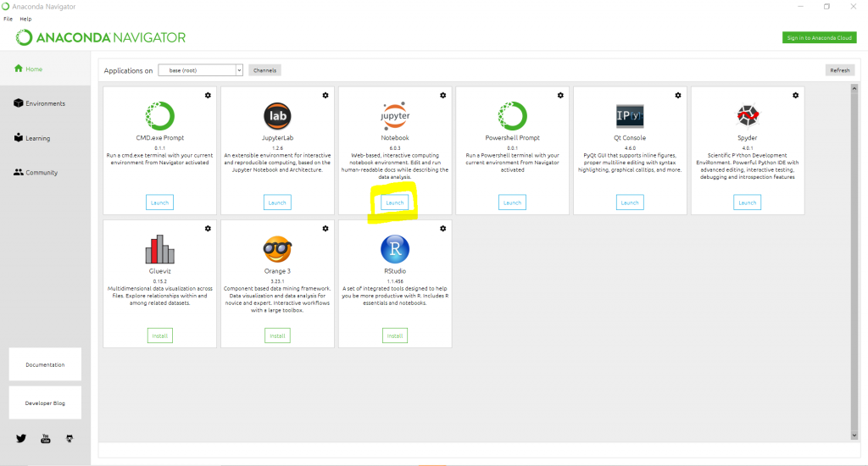The height and width of the screenshot is (466, 868).
Task: Click the Spyder app icon
Action: pyautogui.click(x=748, y=116)
